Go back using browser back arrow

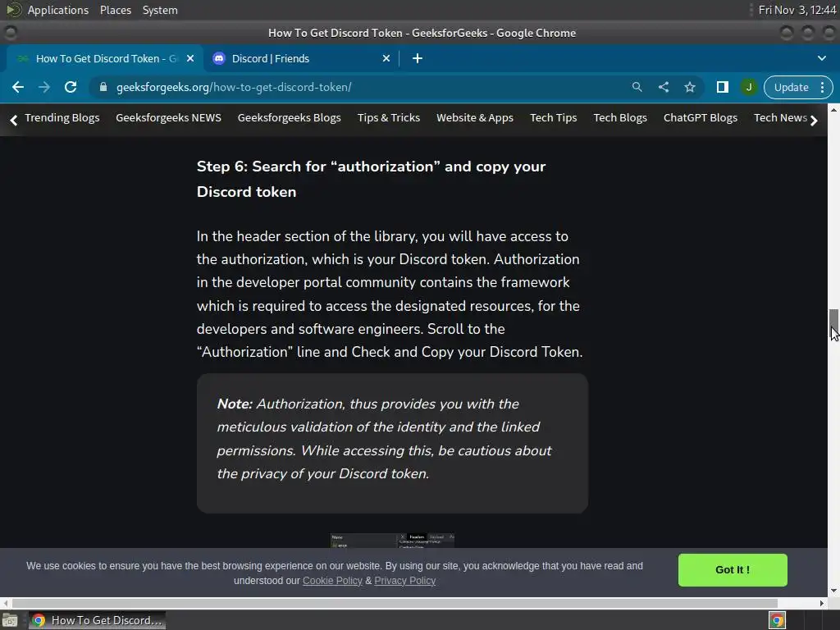tap(18, 87)
